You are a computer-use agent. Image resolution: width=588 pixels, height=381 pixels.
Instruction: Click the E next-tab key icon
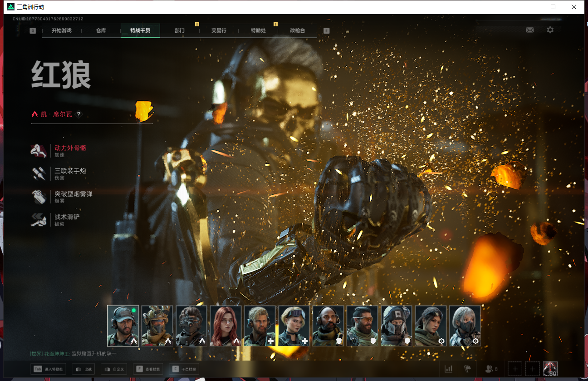click(326, 31)
